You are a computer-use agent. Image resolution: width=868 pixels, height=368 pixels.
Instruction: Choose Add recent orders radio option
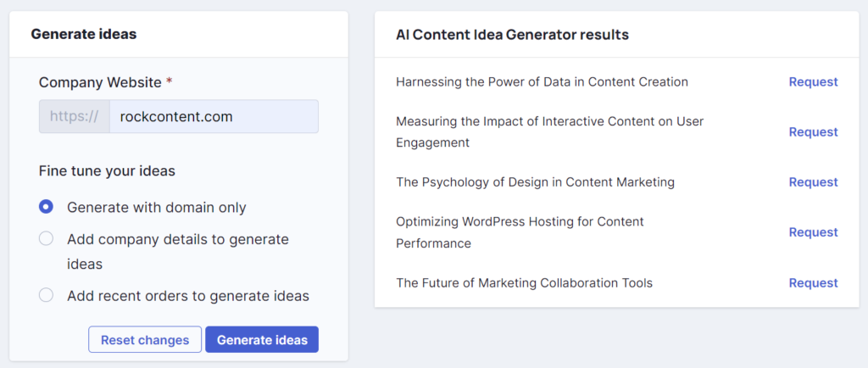(x=46, y=295)
